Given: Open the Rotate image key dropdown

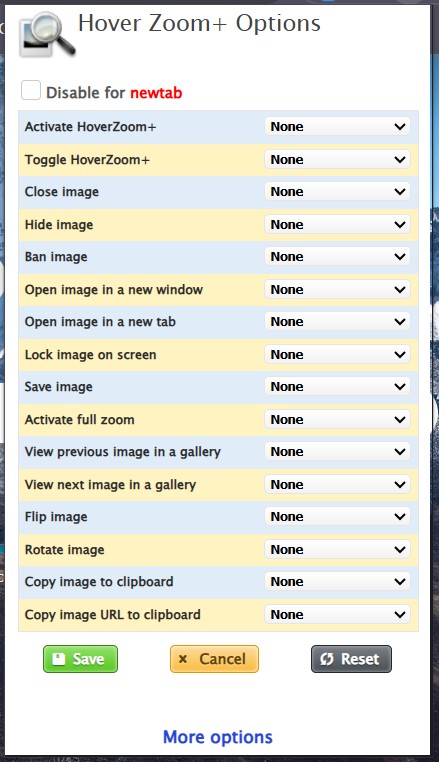Looking at the screenshot, I should [x=337, y=550].
